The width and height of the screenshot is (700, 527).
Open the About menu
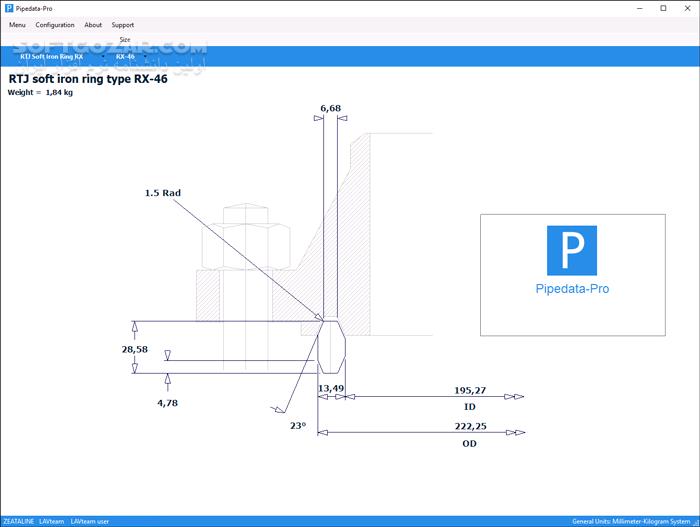pos(93,25)
